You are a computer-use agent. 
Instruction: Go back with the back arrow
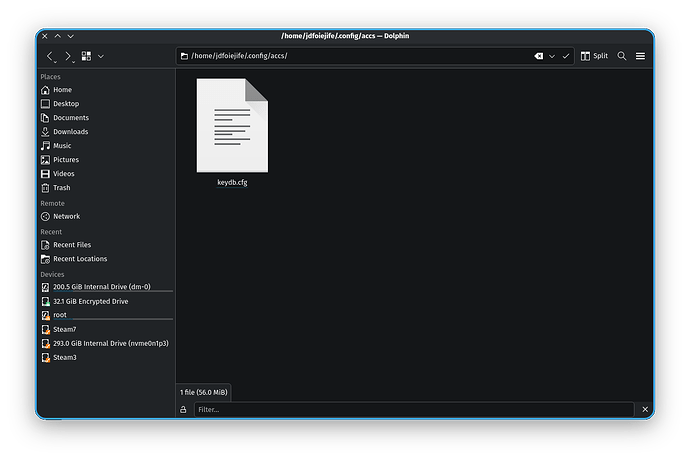click(50, 56)
